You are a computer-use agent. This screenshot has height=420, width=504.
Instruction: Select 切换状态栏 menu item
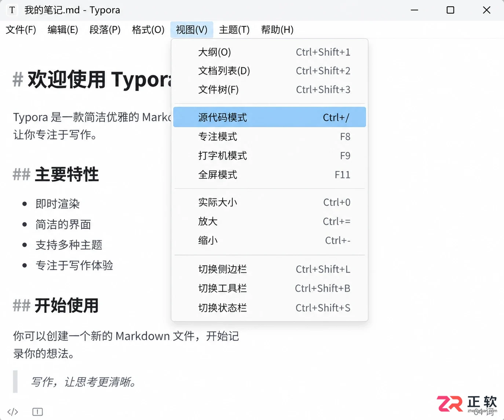[x=270, y=307]
